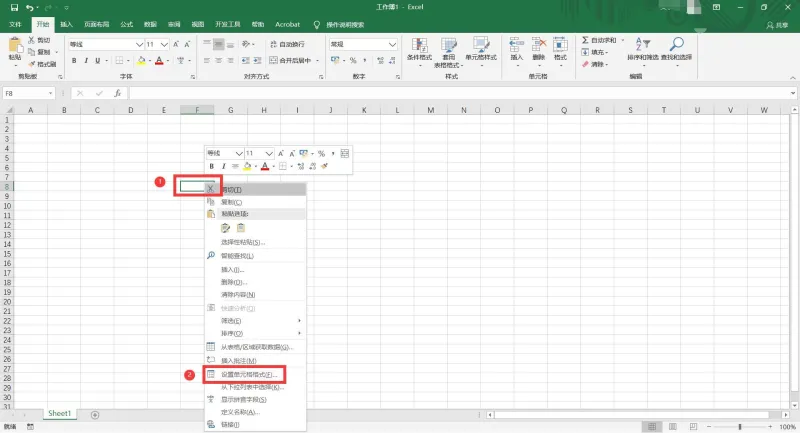Click the ribbon yellow Fill Color button
This screenshot has height=433, width=800.
[x=141, y=61]
